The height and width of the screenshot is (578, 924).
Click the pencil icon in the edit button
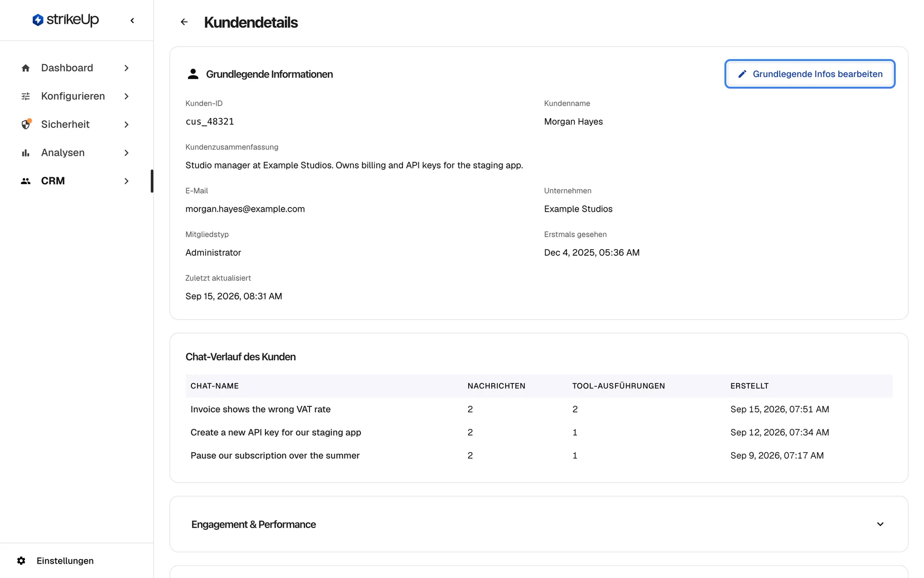(x=742, y=74)
